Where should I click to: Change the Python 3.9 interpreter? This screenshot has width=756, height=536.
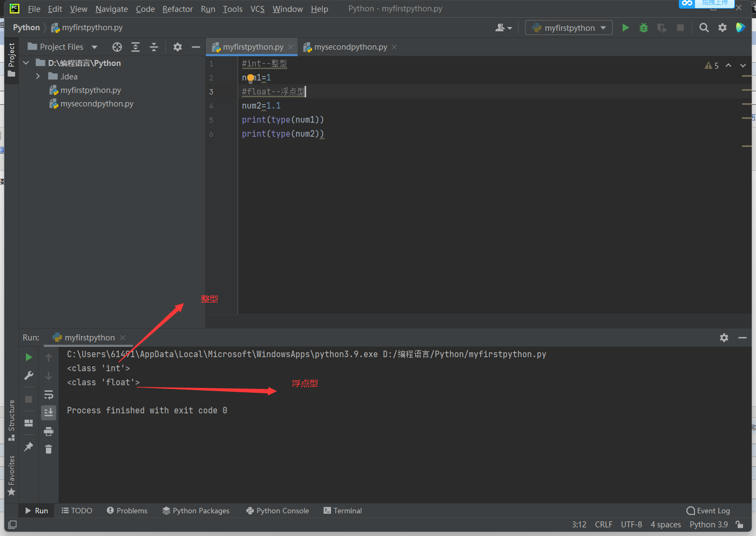[x=708, y=525]
